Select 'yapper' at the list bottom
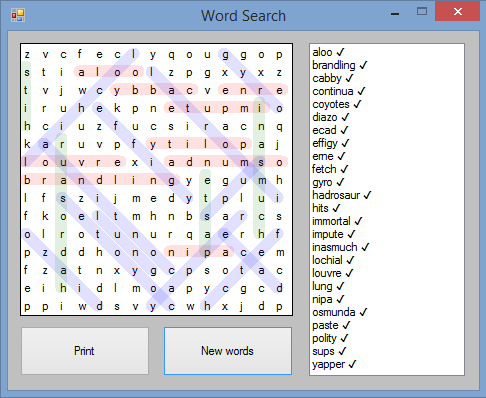This screenshot has width=486, height=398. point(334,364)
